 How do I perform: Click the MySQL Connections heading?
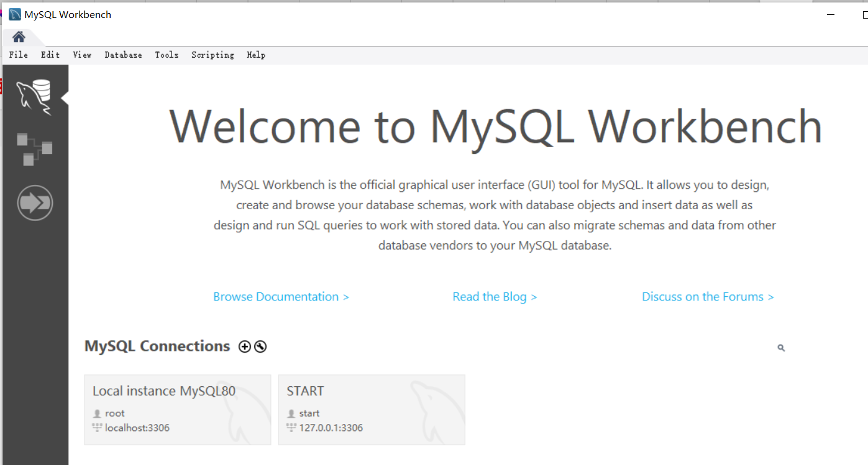pos(157,346)
